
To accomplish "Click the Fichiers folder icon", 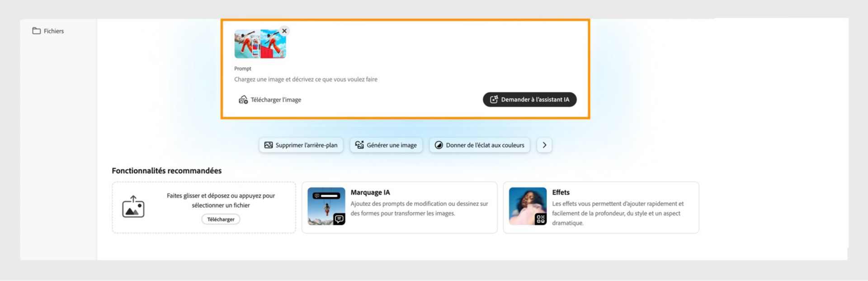I will click(x=37, y=31).
